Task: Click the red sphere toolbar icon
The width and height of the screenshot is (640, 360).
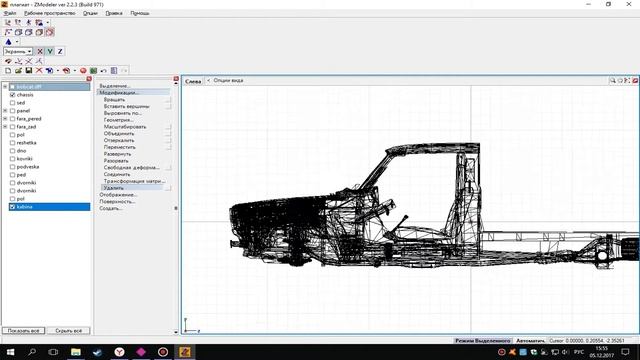Action: pyautogui.click(x=83, y=71)
